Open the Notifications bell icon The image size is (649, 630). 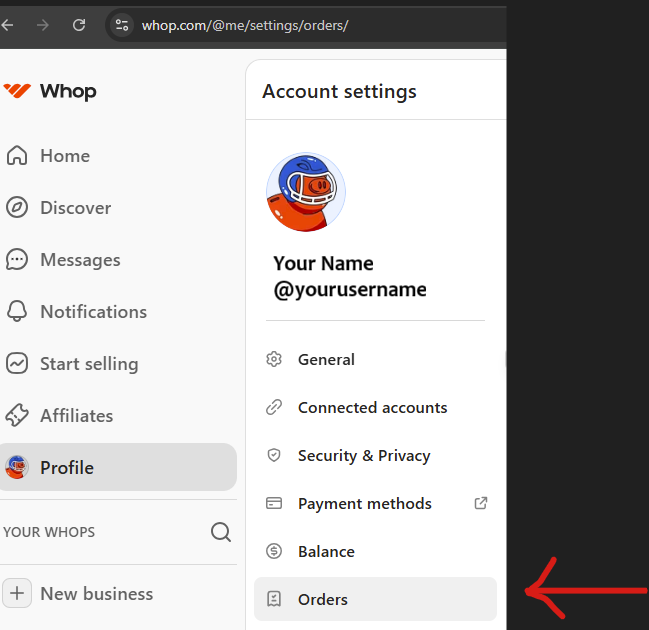(x=17, y=312)
